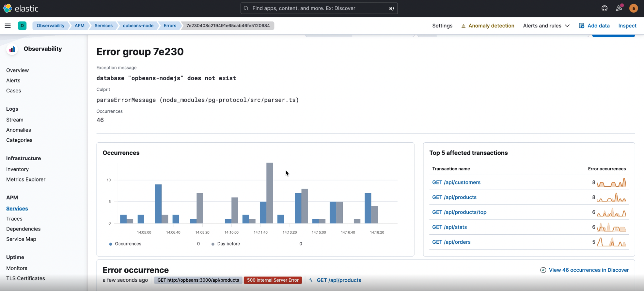Screen dimensions: 644x291
Task: Click the Add data link
Action: [598, 26]
